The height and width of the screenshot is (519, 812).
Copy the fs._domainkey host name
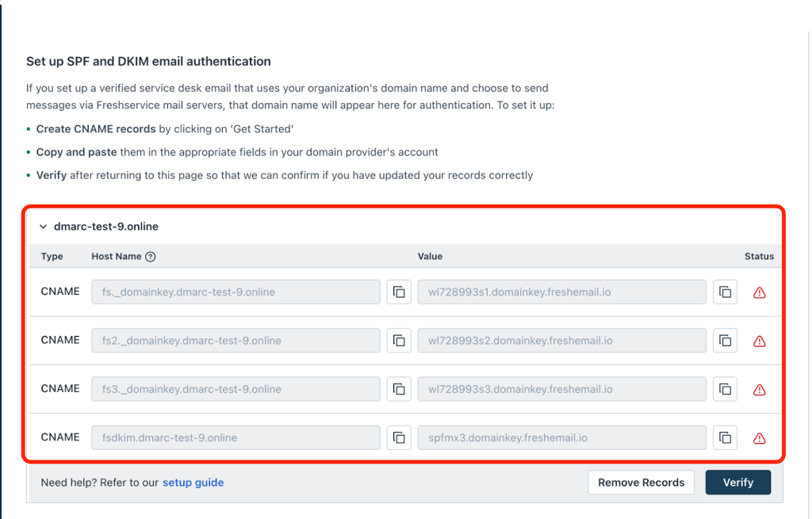coord(399,292)
